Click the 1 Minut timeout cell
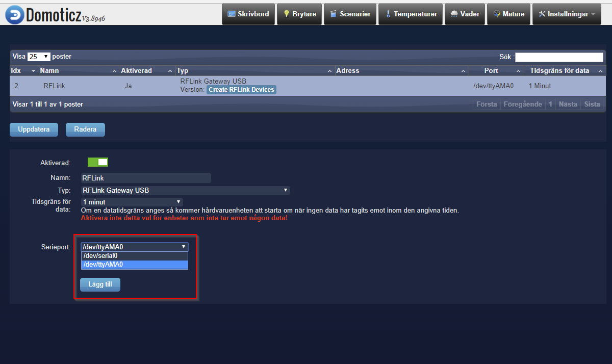The height and width of the screenshot is (364, 612). pyautogui.click(x=540, y=86)
